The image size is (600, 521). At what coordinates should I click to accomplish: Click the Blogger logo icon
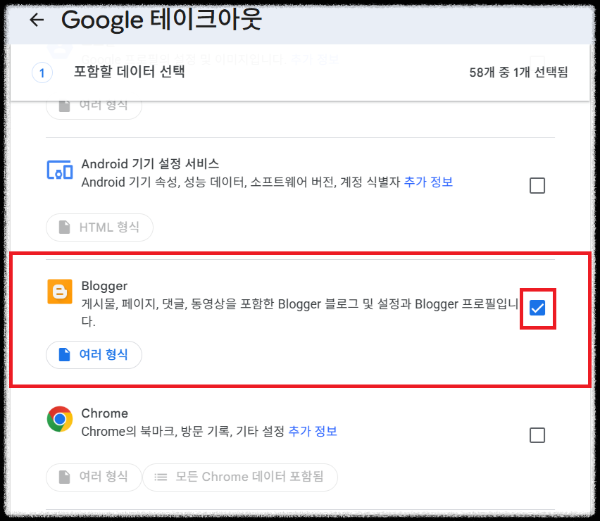[x=60, y=291]
